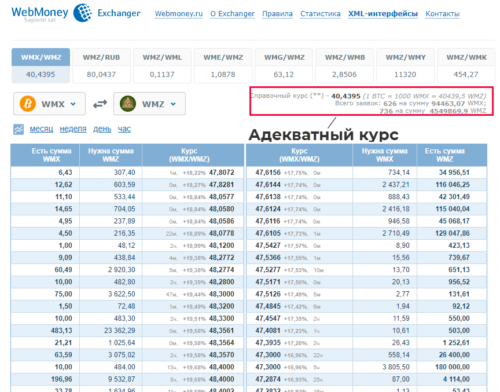This screenshot has height=392, width=500.
Task: Click the rate 48,3561 cell
Action: [221, 330]
